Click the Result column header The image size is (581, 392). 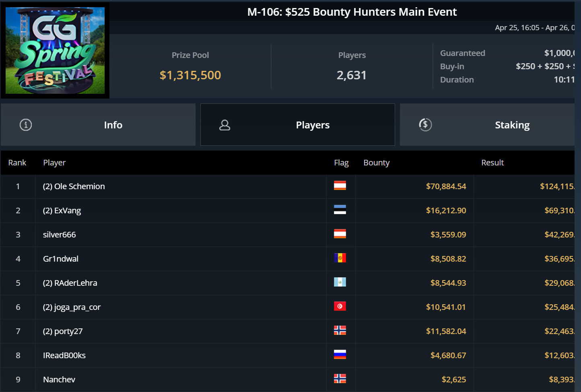coord(492,163)
